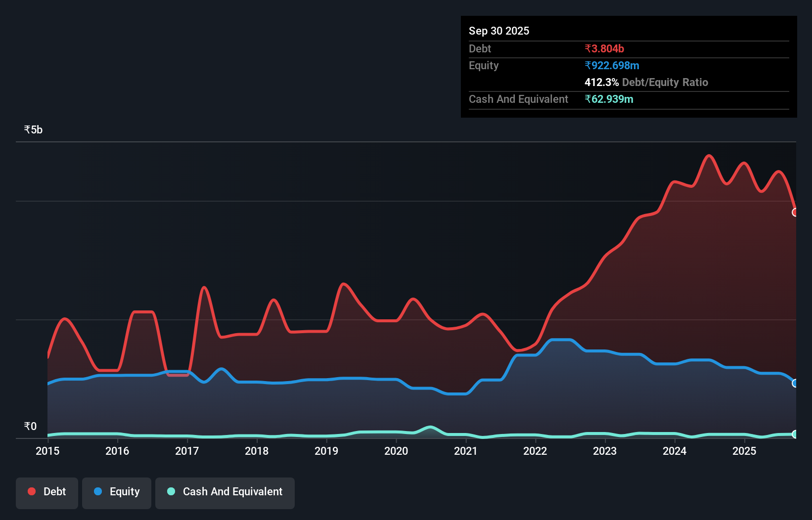Select the 2020 label on the x-axis

pyautogui.click(x=396, y=451)
